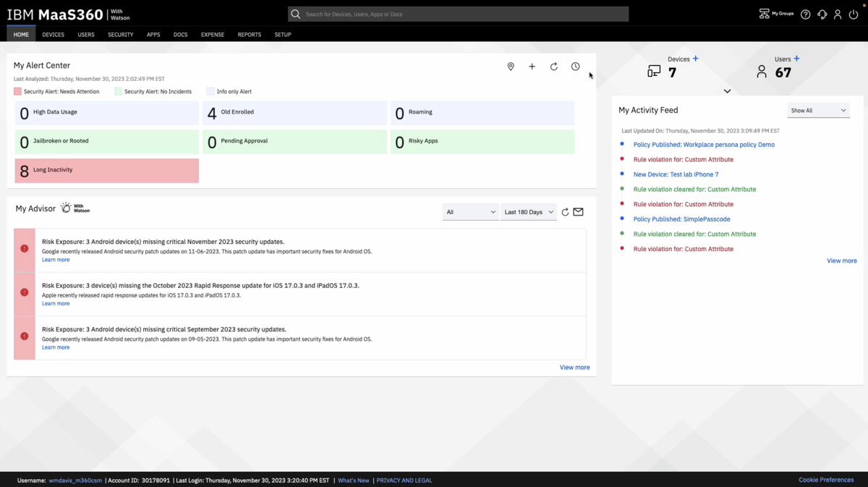Switch to the DEVICES tab
Screen dimensions: 868x487
[x=53, y=34]
